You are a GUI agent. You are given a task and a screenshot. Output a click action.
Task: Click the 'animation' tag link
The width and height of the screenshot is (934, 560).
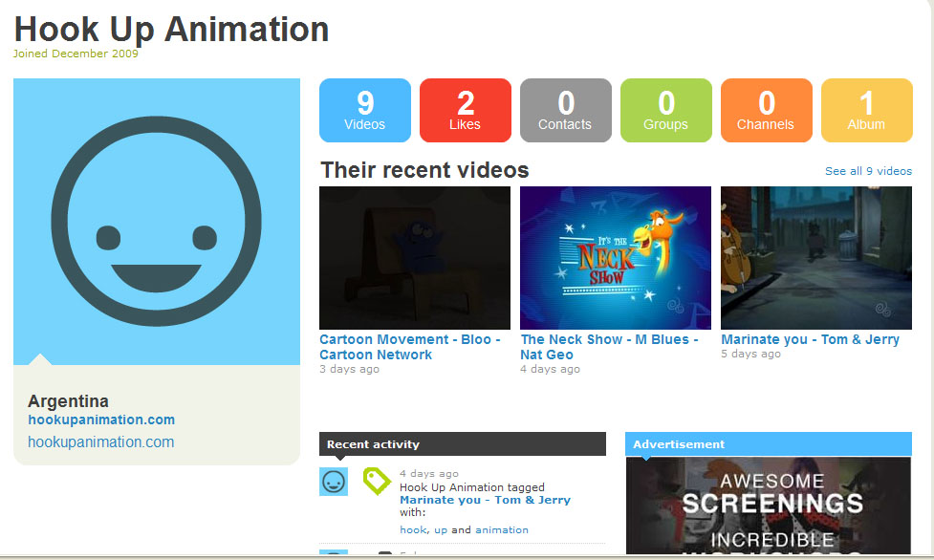click(x=502, y=529)
